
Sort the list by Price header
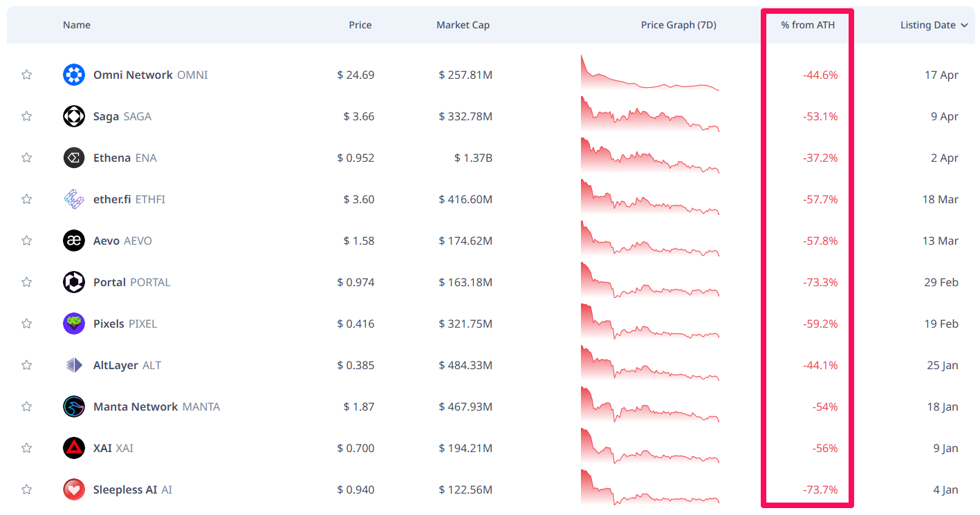pos(360,26)
